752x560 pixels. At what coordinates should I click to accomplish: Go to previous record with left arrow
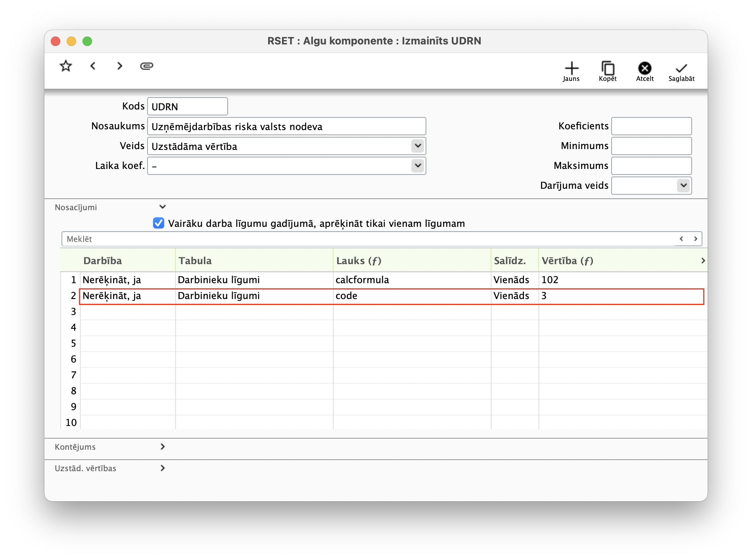[93, 66]
